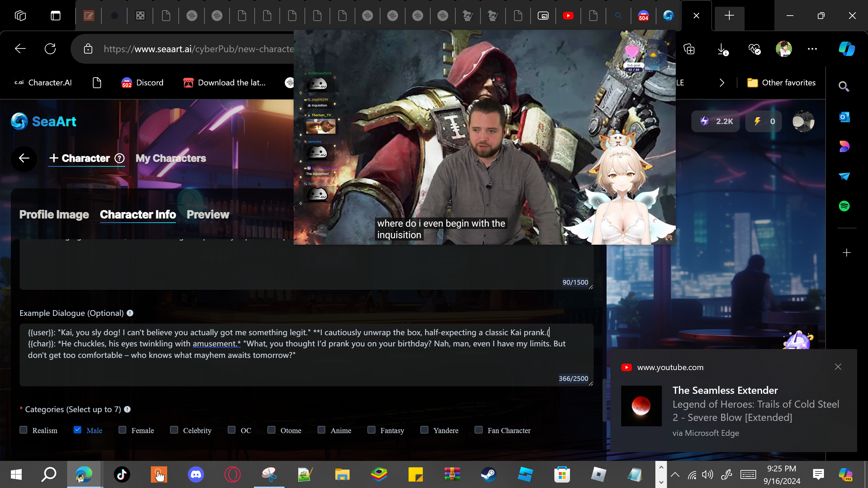This screenshot has width=868, height=488.
Task: Select the + Character tab
Action: tap(80, 158)
